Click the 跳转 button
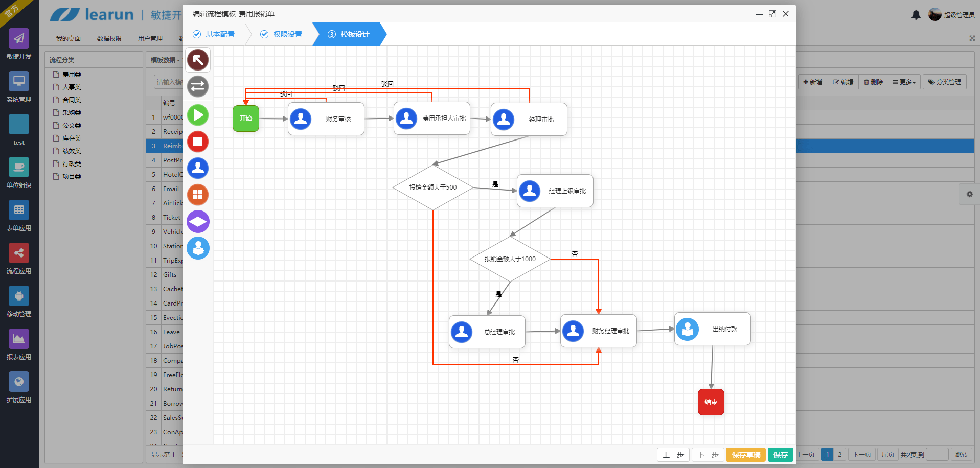 point(962,454)
